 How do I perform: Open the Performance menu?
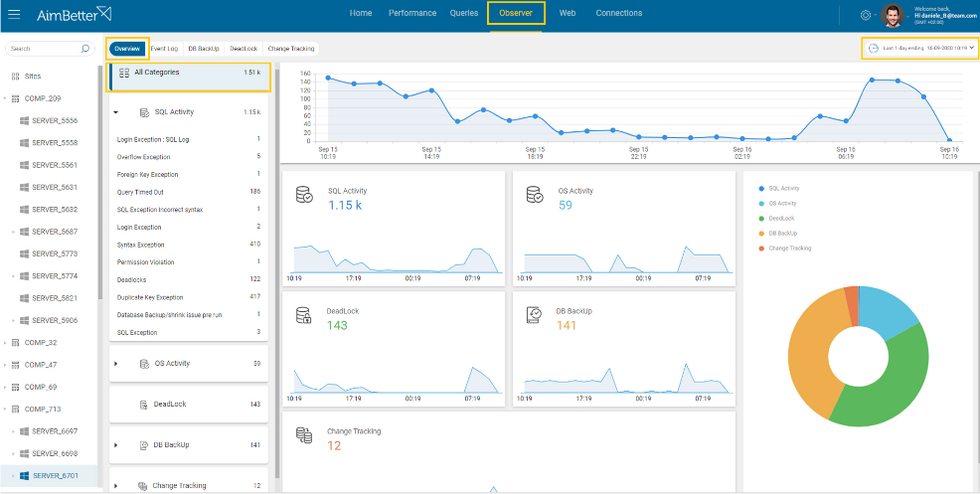411,13
